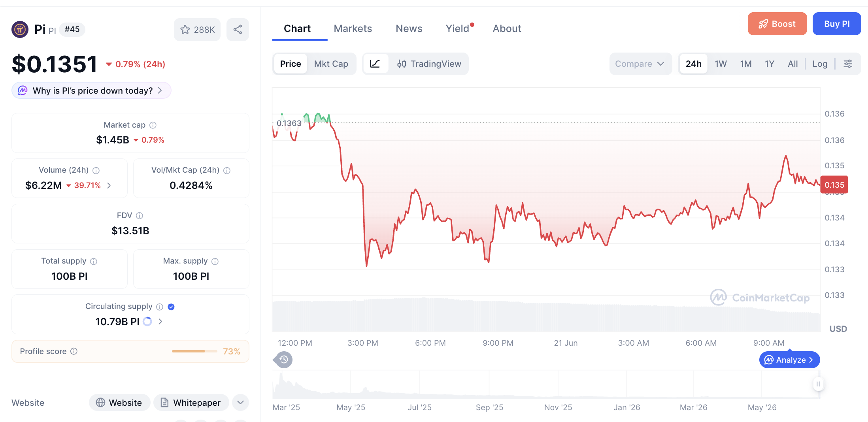Expand Volume (24h) details chevron
868x422 pixels.
click(x=109, y=185)
